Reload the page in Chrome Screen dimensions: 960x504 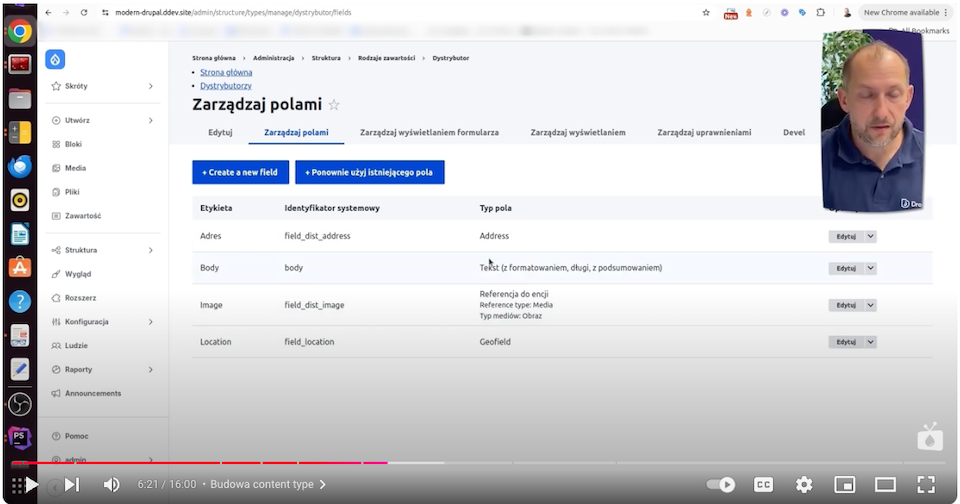click(84, 12)
